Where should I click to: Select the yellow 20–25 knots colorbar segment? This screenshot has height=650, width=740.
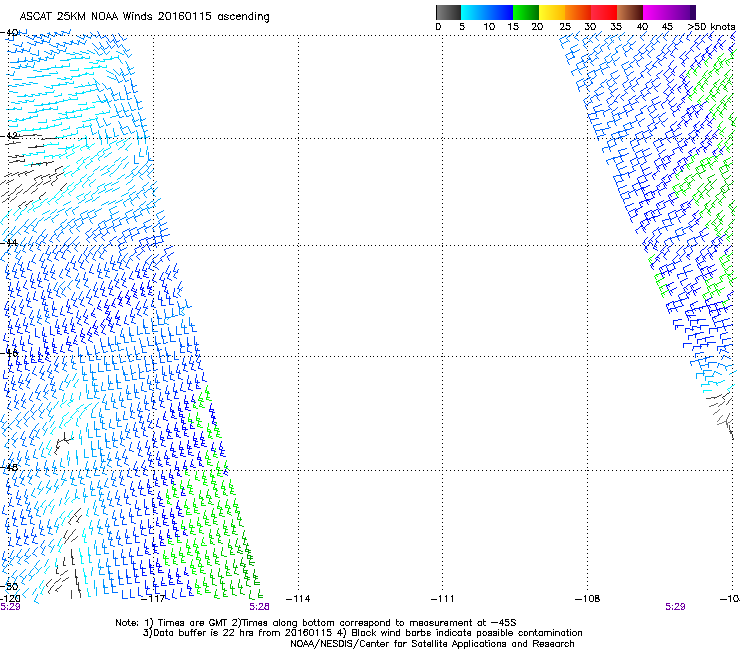click(552, 12)
